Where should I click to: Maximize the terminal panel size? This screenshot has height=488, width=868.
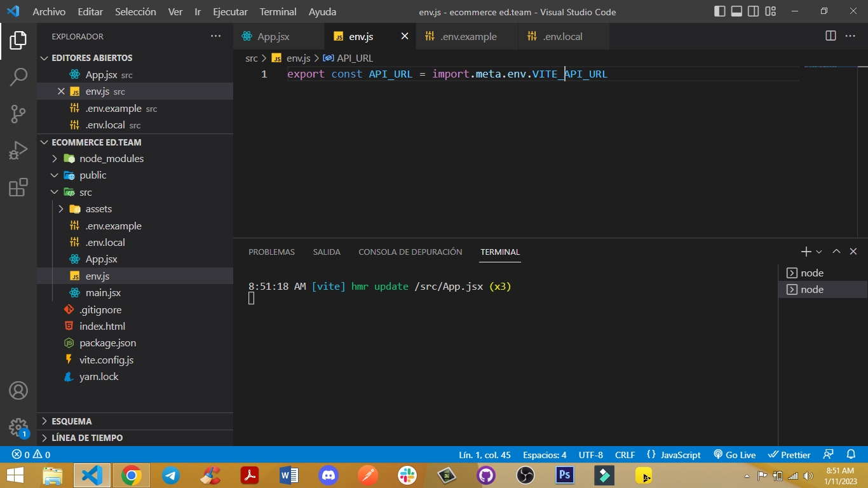pos(836,252)
